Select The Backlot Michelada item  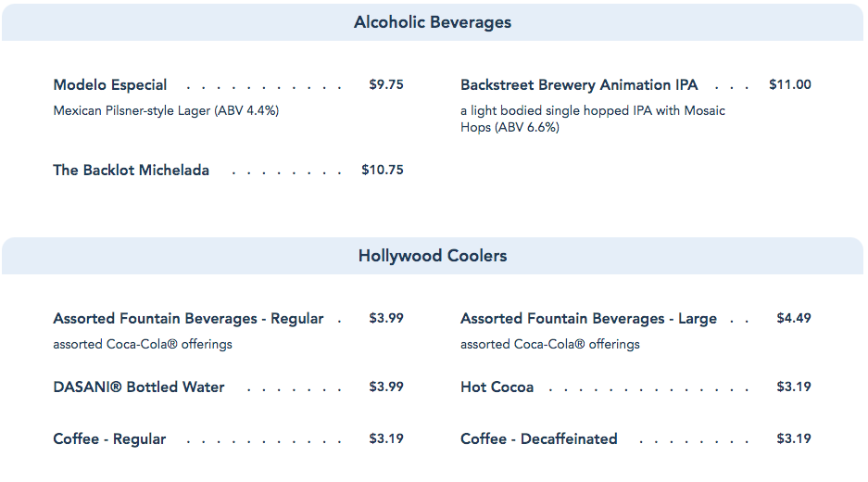[132, 171]
